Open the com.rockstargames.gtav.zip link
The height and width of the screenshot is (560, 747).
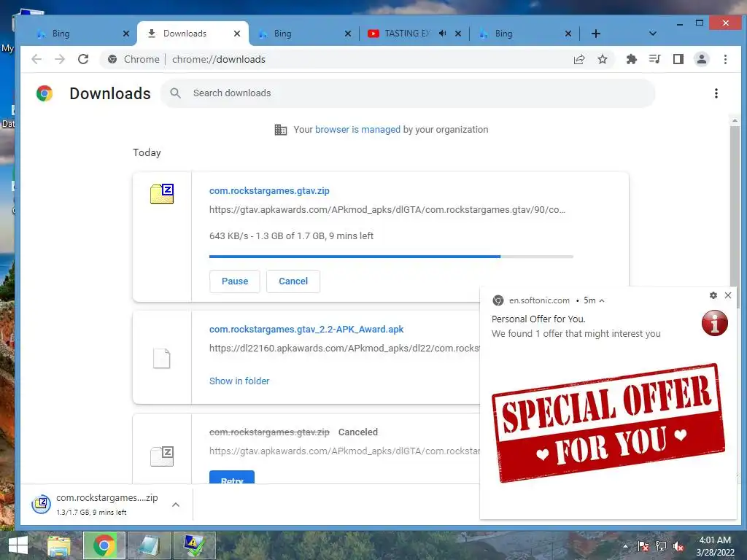(269, 191)
